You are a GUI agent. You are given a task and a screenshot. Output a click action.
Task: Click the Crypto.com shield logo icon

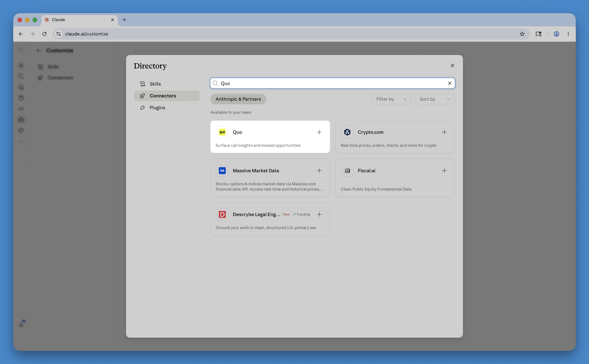[x=347, y=132]
